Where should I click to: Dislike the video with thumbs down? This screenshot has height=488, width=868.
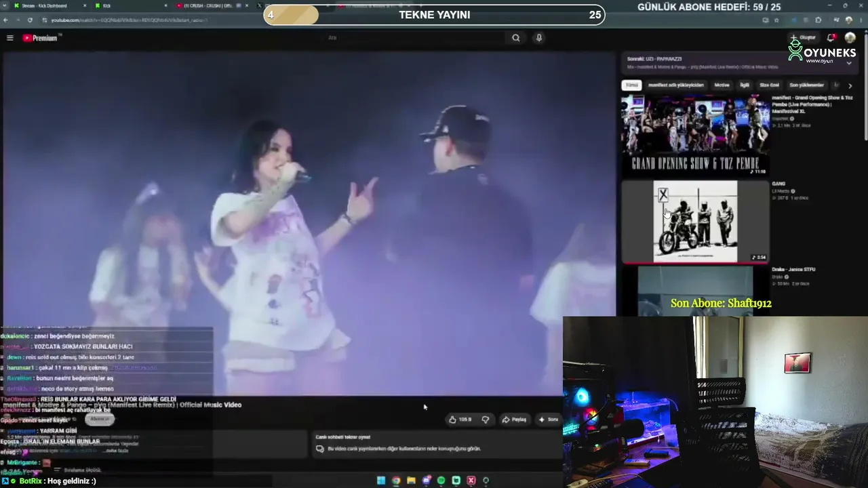pyautogui.click(x=486, y=420)
